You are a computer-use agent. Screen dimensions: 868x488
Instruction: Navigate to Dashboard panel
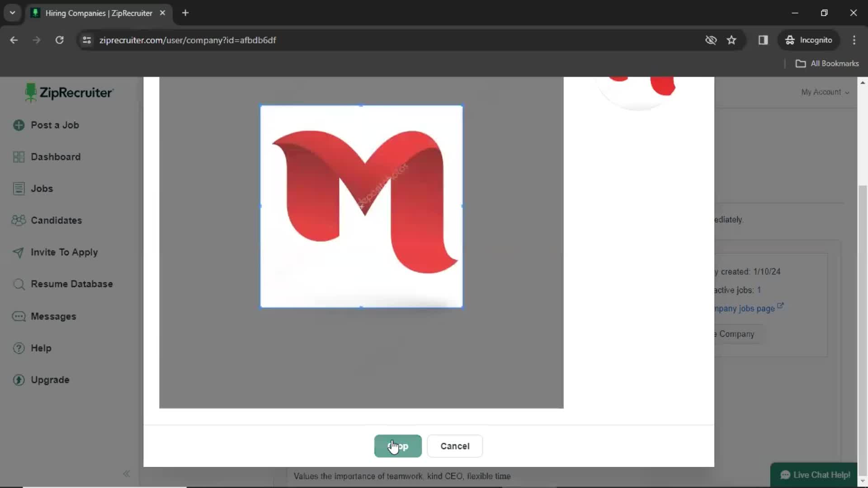[56, 157]
